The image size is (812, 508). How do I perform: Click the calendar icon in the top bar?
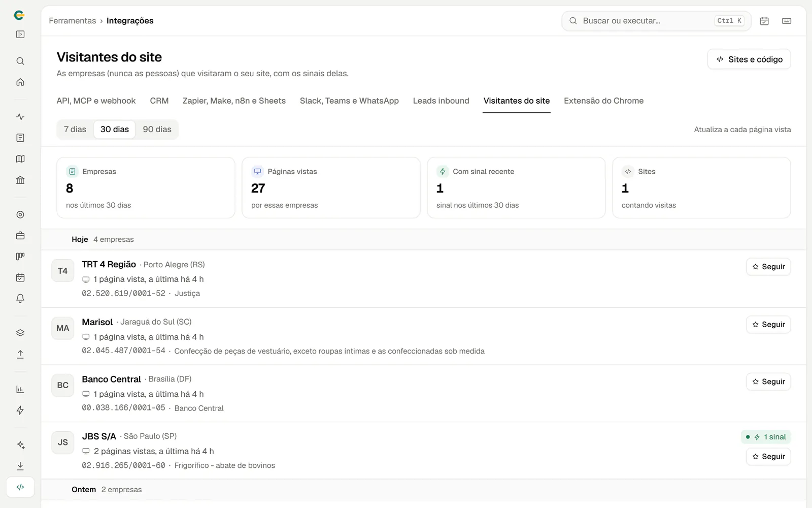pyautogui.click(x=764, y=21)
